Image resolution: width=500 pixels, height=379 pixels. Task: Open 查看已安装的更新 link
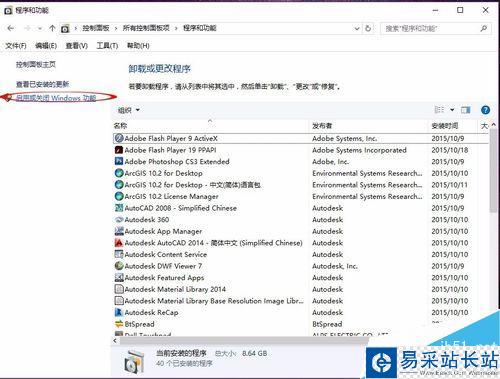(x=43, y=84)
